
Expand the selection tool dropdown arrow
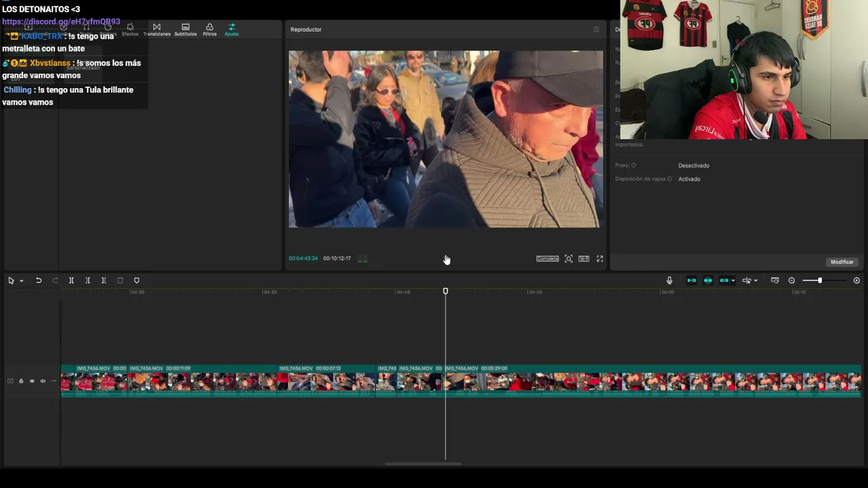[x=22, y=281]
